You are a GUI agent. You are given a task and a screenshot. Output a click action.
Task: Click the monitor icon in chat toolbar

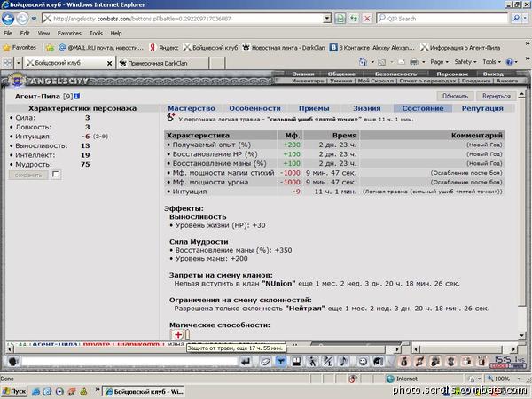[296, 362]
